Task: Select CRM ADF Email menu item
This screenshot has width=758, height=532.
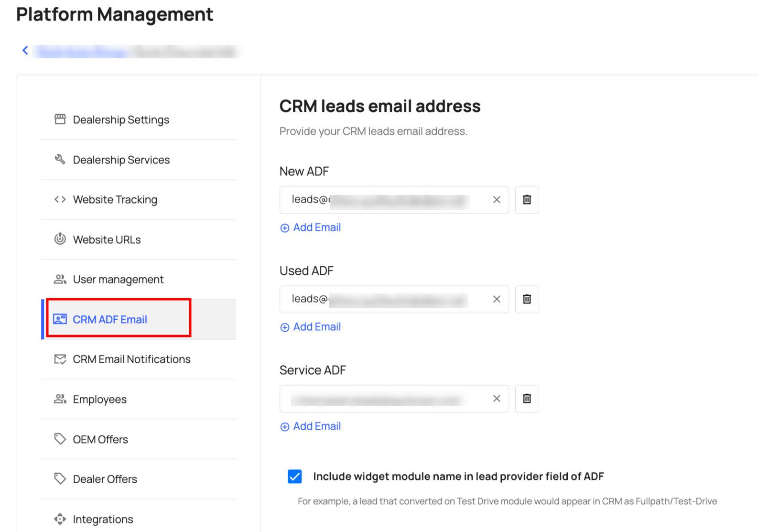Action: [139, 319]
